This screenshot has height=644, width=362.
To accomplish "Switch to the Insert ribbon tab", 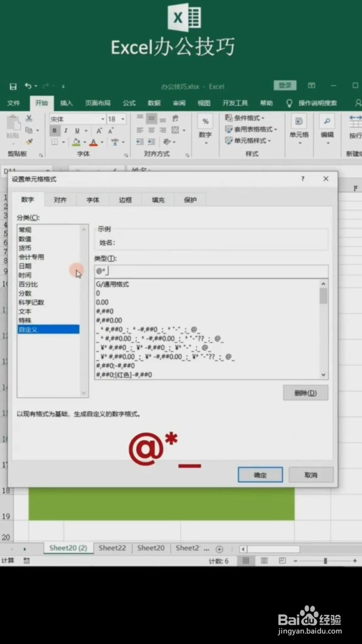I will (x=66, y=103).
